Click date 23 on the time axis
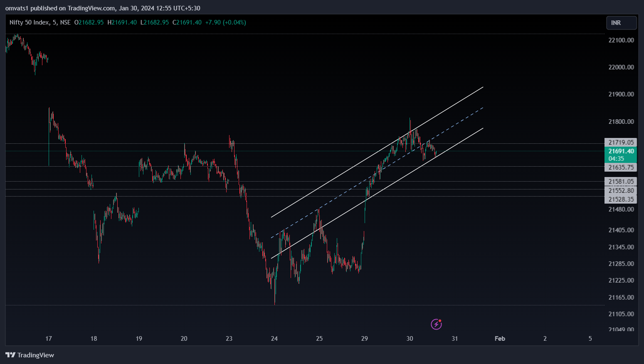 click(229, 339)
